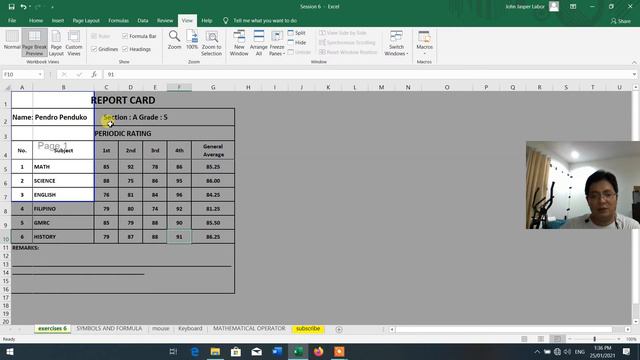Open a New Window
Viewport: 640px width, 360px height.
(239, 42)
